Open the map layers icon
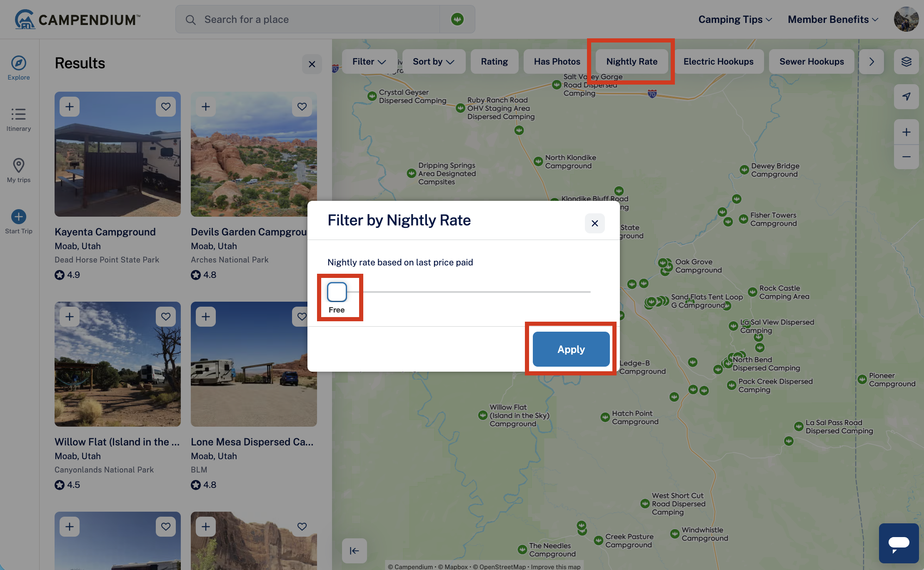 click(907, 62)
